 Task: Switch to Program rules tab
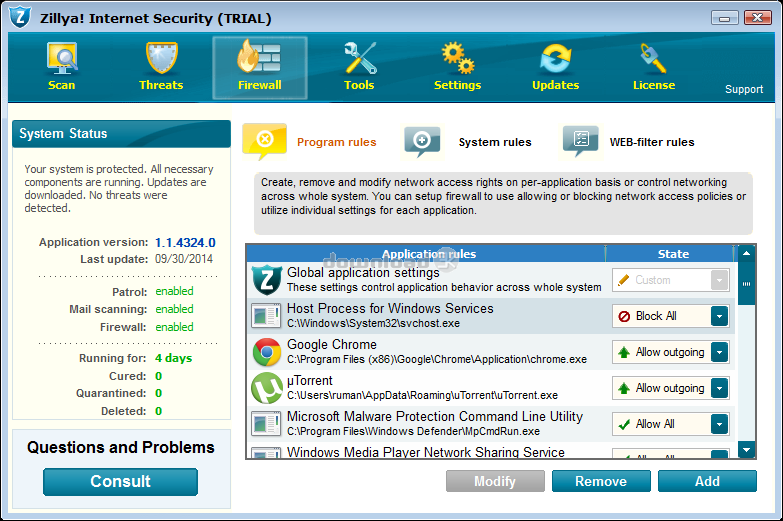coord(337,142)
